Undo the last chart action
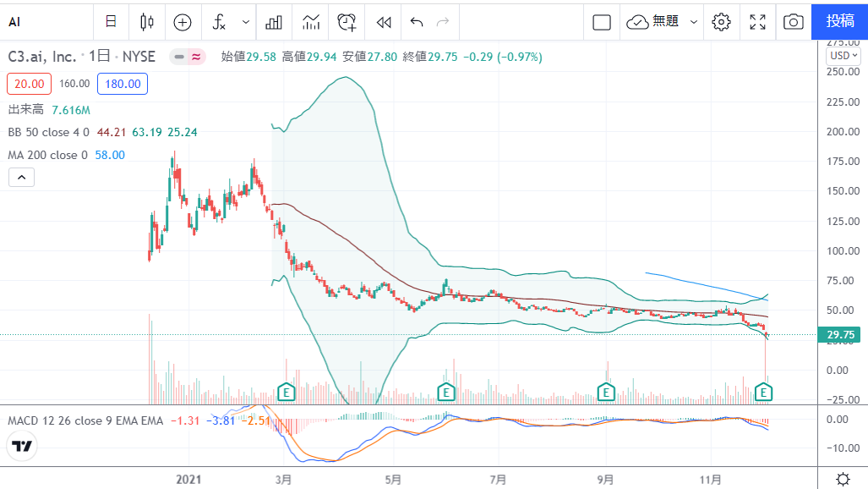 coord(417,22)
